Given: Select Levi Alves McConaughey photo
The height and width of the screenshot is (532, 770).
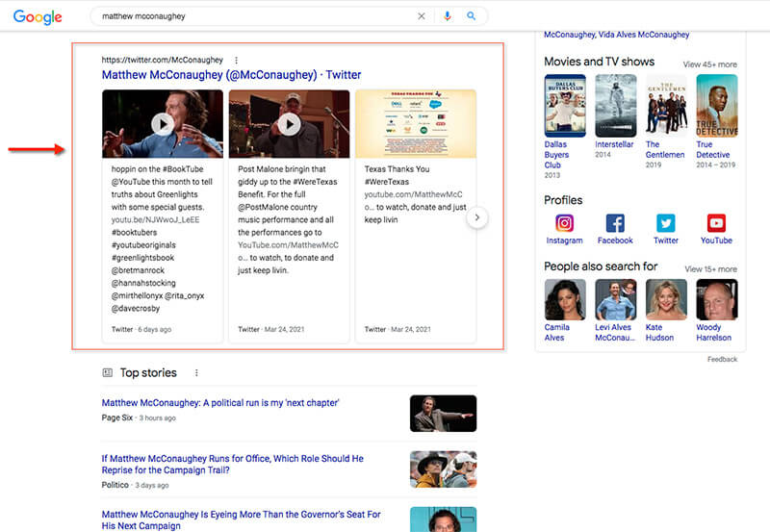Looking at the screenshot, I should click(x=615, y=299).
